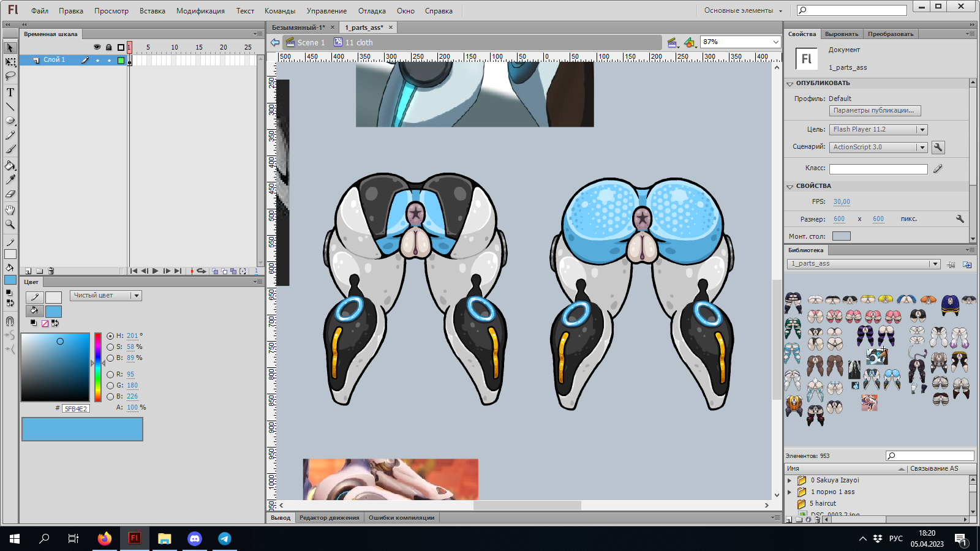Select the Paint Bucket tool
The height and width of the screenshot is (551, 980).
coord(10,165)
